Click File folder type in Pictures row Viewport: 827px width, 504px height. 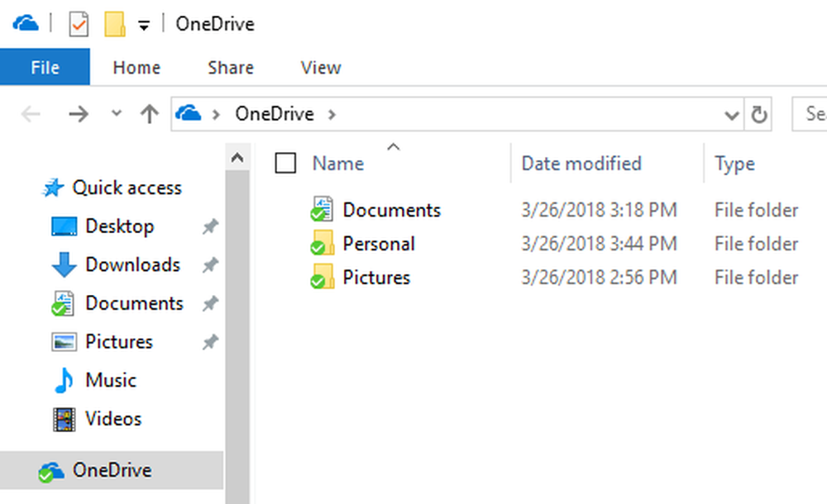coord(757,278)
